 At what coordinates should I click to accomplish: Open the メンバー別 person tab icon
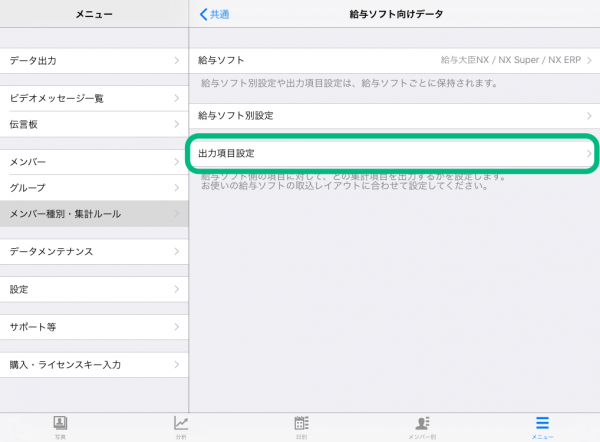pos(422,423)
